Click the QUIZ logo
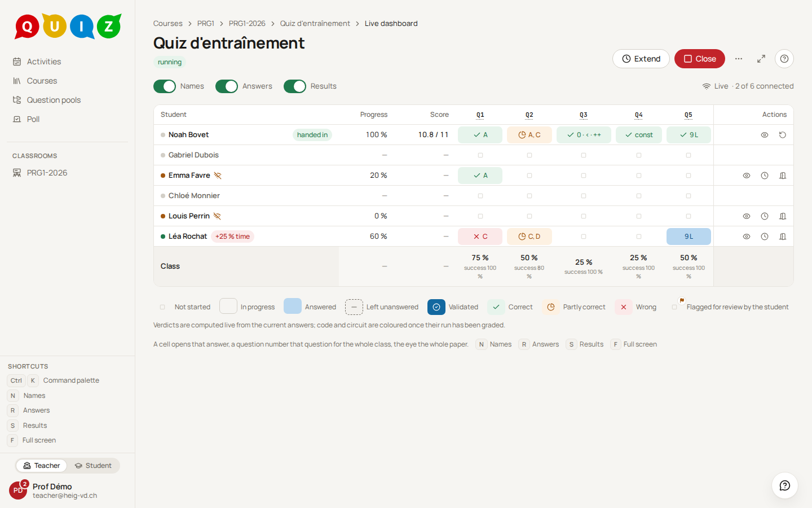812x508 pixels. [68, 27]
